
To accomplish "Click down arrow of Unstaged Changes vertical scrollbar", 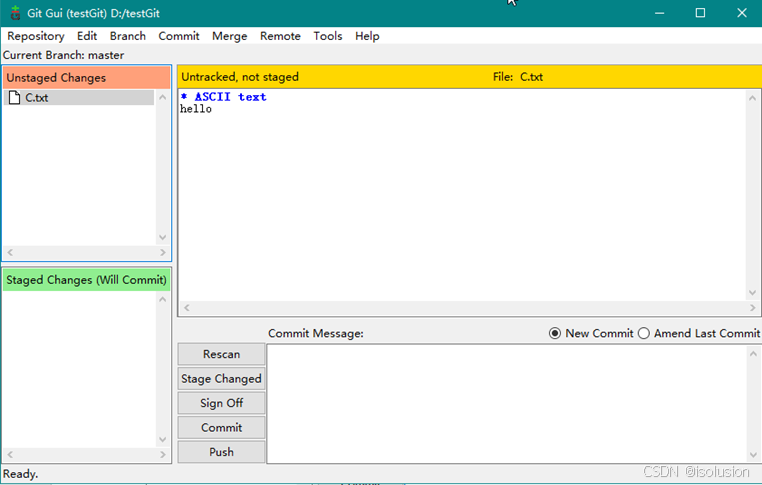I will pos(162,238).
